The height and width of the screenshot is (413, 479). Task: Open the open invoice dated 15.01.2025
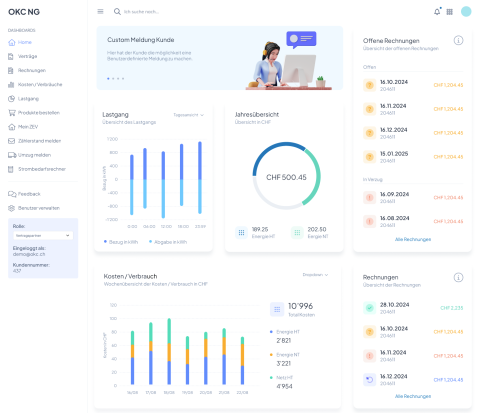coord(413,157)
